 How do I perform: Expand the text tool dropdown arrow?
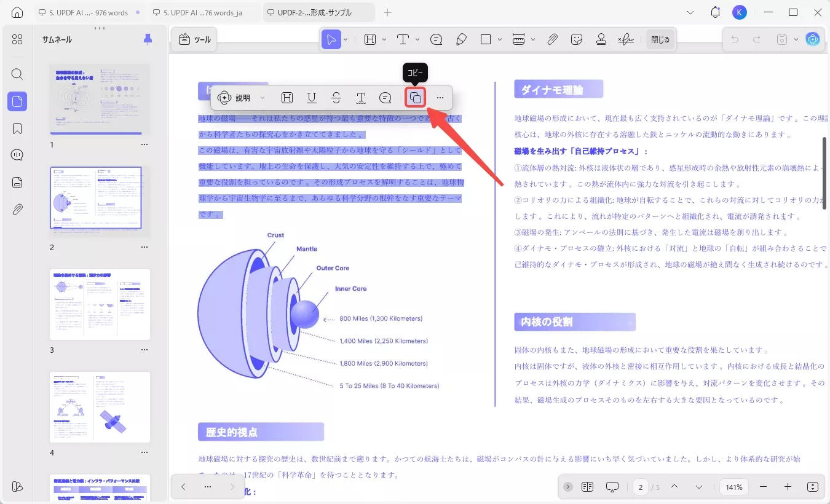[417, 39]
